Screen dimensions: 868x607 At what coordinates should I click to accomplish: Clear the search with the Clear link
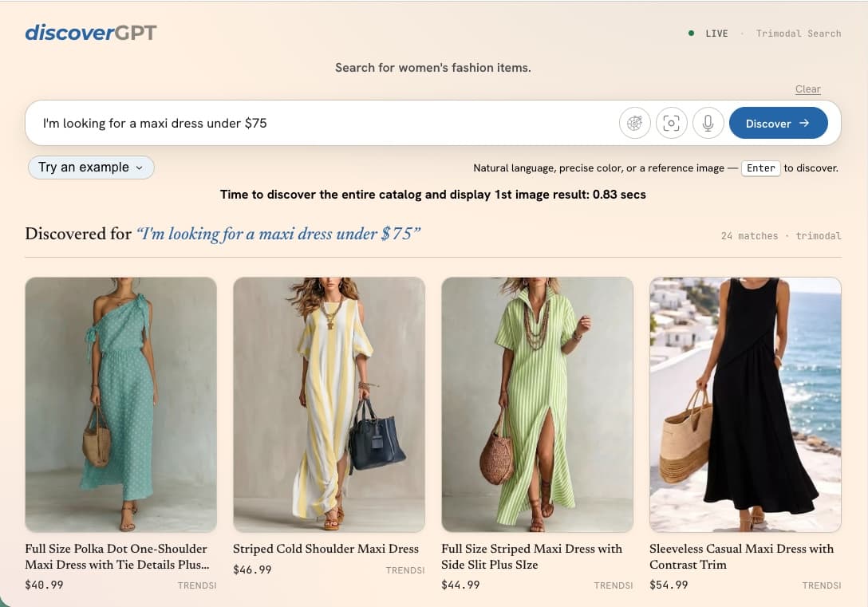[x=807, y=89]
